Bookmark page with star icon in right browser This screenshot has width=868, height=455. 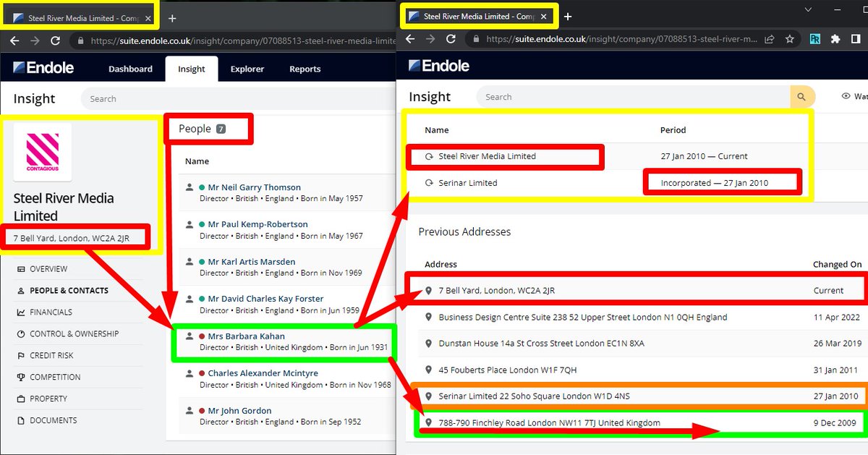click(x=790, y=39)
